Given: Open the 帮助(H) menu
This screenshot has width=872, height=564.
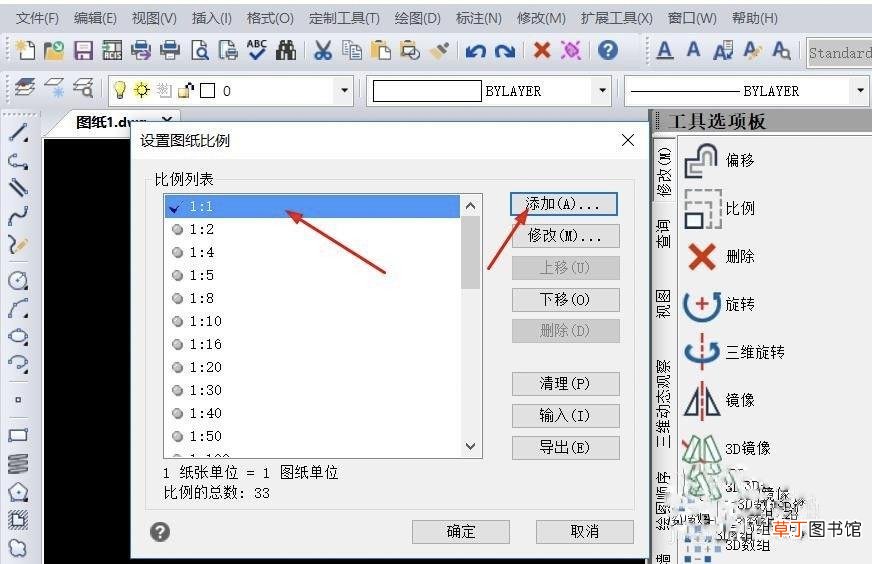Looking at the screenshot, I should (755, 18).
